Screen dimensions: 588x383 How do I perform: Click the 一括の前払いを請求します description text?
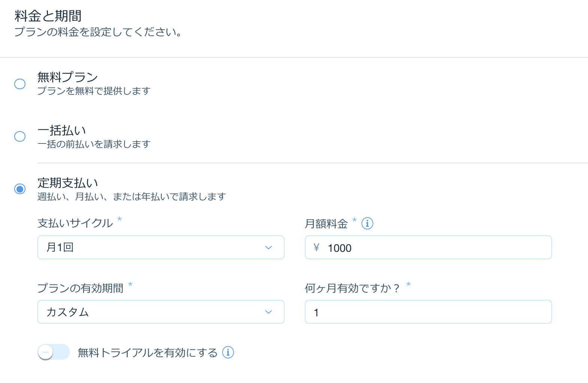94,144
